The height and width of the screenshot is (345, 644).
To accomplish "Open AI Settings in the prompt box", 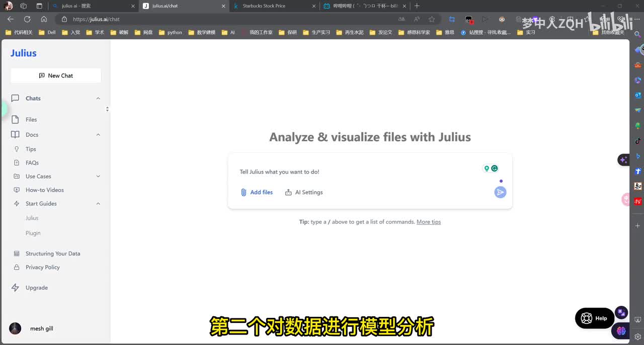I will click(304, 192).
